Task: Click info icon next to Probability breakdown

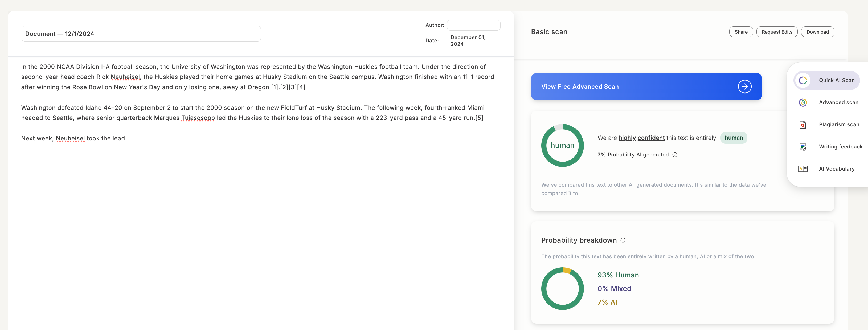Action: 623,240
